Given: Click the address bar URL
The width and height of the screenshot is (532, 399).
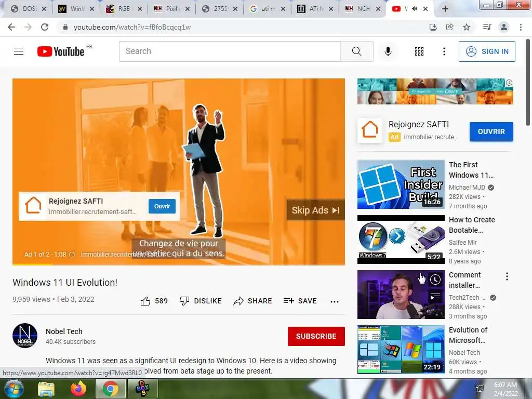Looking at the screenshot, I should pyautogui.click(x=132, y=27).
